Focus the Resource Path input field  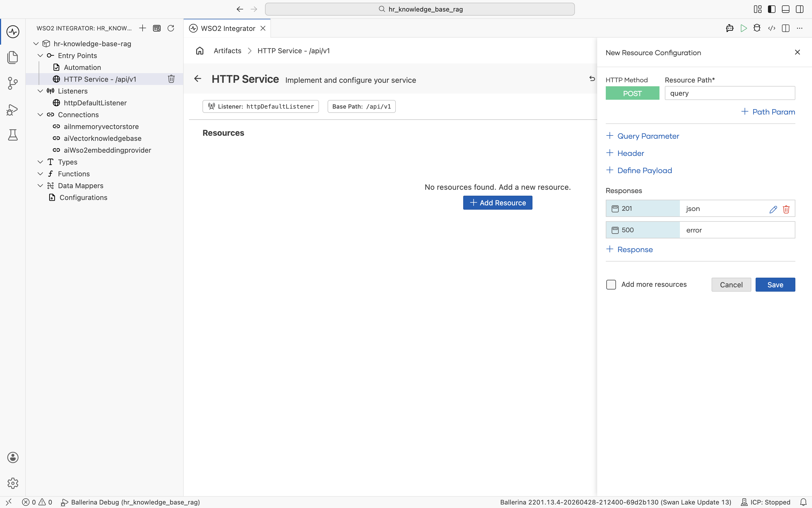(x=730, y=93)
